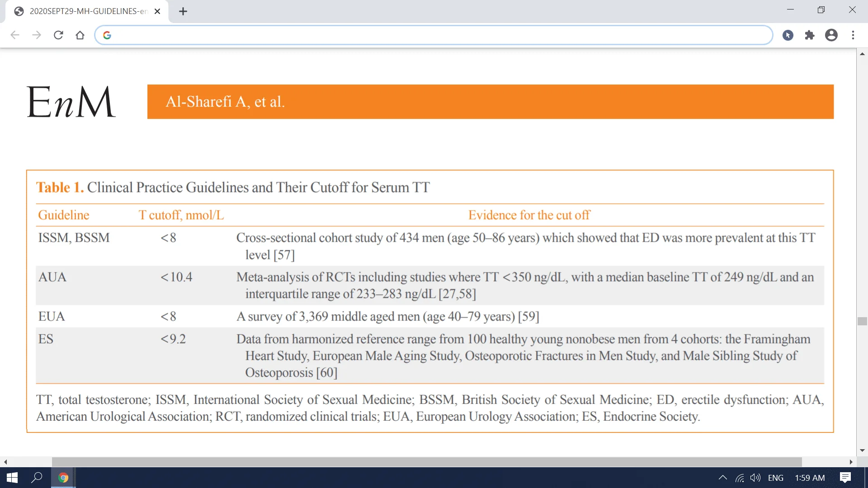The image size is (868, 488).
Task: Click the EnM journal logo
Action: (71, 102)
